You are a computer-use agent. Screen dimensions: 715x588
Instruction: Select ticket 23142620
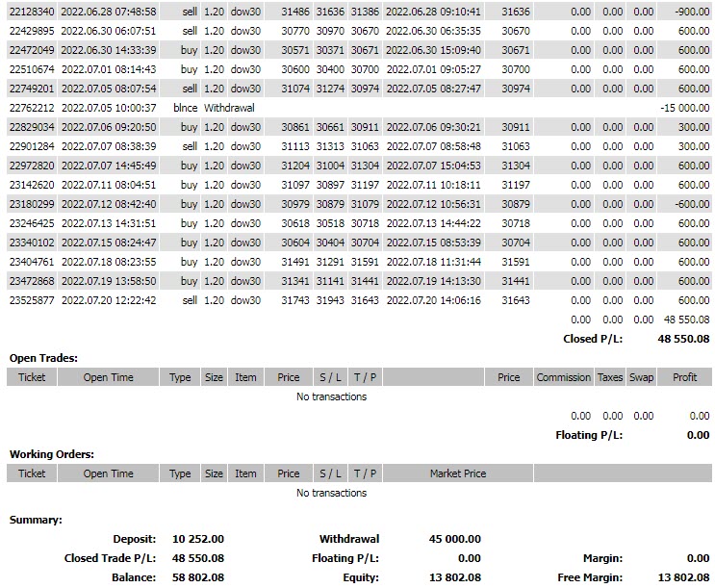coord(32,185)
